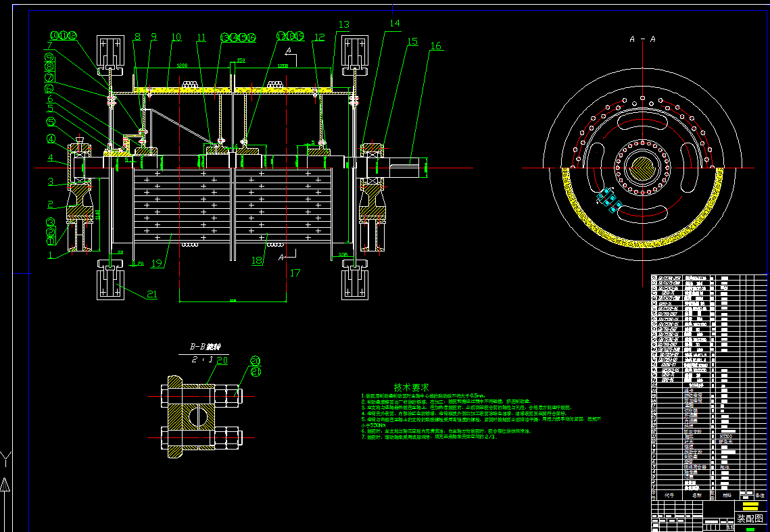Image resolution: width=770 pixels, height=532 pixels.
Task: Select the B-B旋转 detail view label
Action: coord(206,347)
